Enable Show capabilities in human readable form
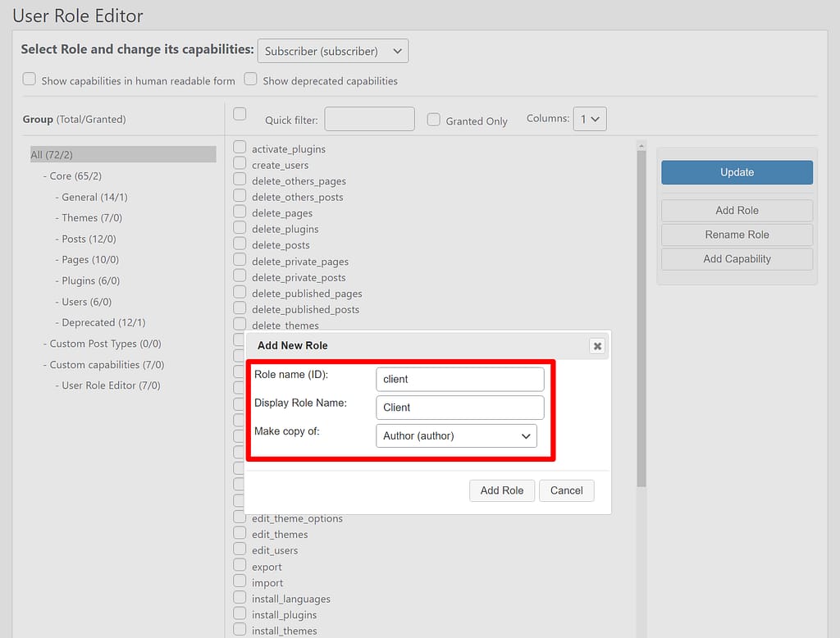The image size is (840, 638). 30,80
